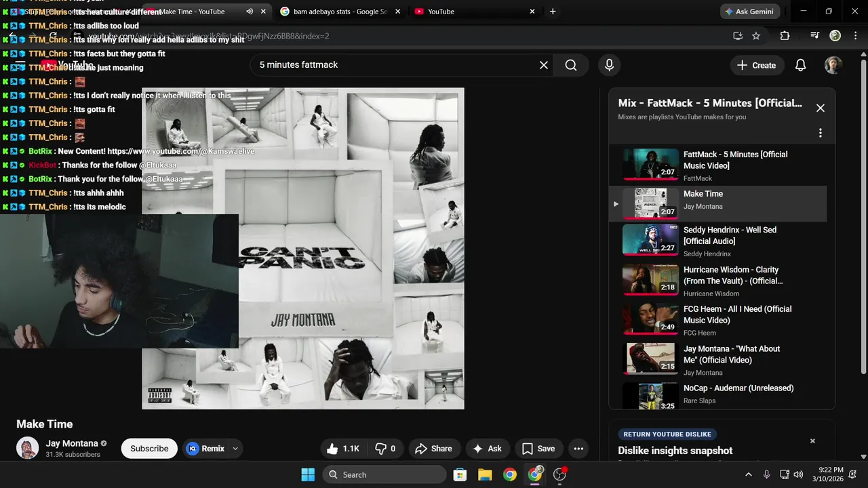Open Jay Montana channel in Make Time mix row
This screenshot has width=868, height=488.
703,207
